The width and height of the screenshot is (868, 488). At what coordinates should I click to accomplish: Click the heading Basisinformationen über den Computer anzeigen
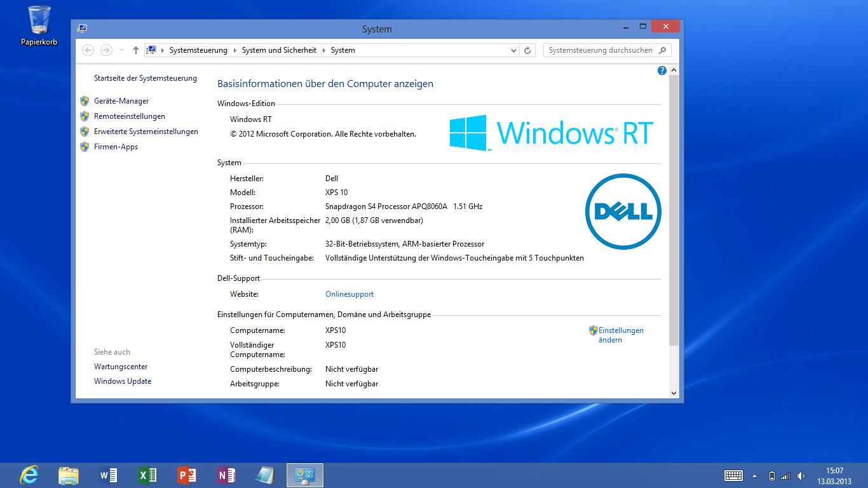click(325, 83)
